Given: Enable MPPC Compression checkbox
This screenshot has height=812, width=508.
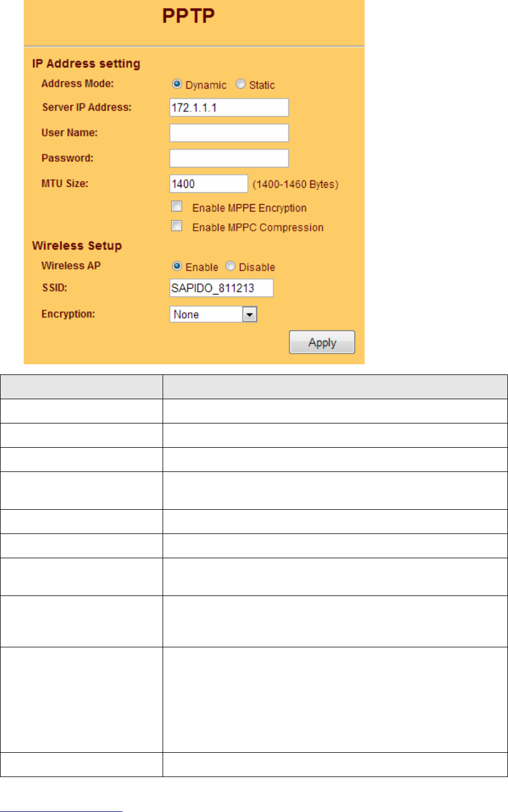Looking at the screenshot, I should (177, 226).
